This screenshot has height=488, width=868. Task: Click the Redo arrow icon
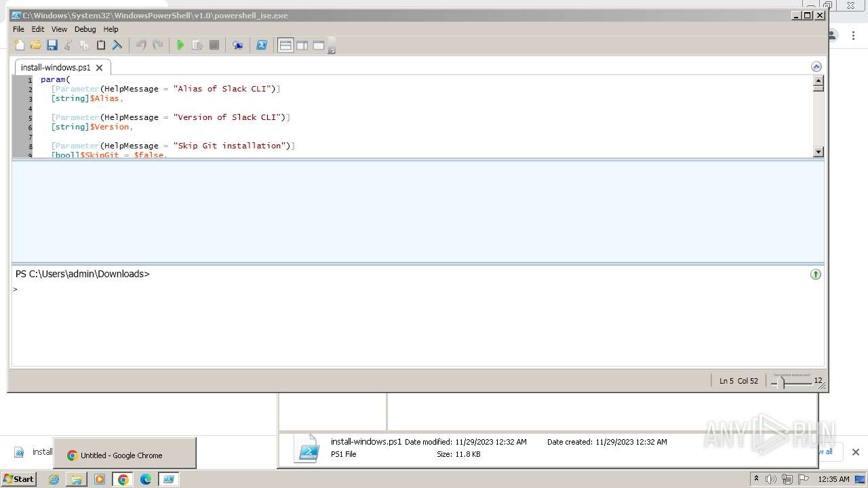point(157,45)
